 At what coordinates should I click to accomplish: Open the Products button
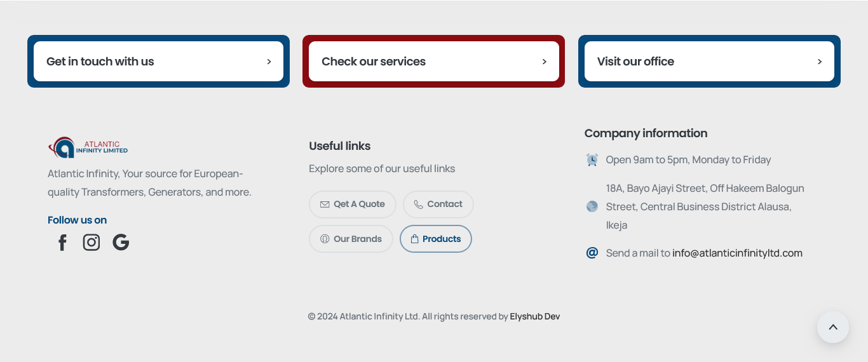point(436,239)
